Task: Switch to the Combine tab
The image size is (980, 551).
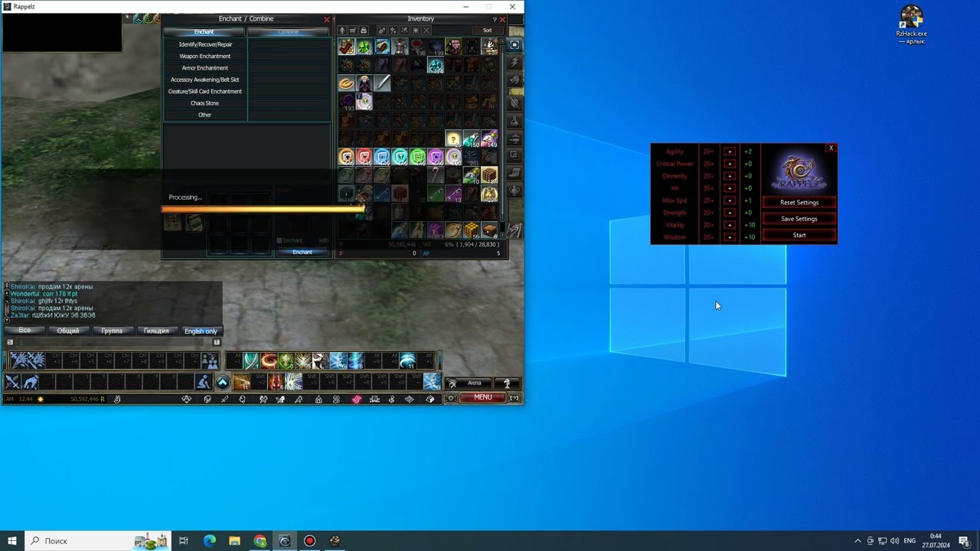Action: pyautogui.click(x=288, y=32)
